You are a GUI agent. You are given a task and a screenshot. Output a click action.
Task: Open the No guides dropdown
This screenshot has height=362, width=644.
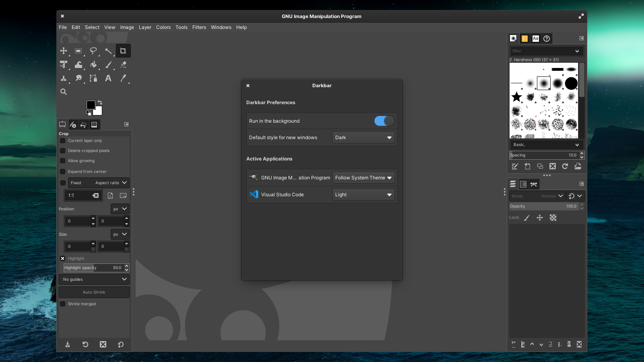[x=94, y=279]
